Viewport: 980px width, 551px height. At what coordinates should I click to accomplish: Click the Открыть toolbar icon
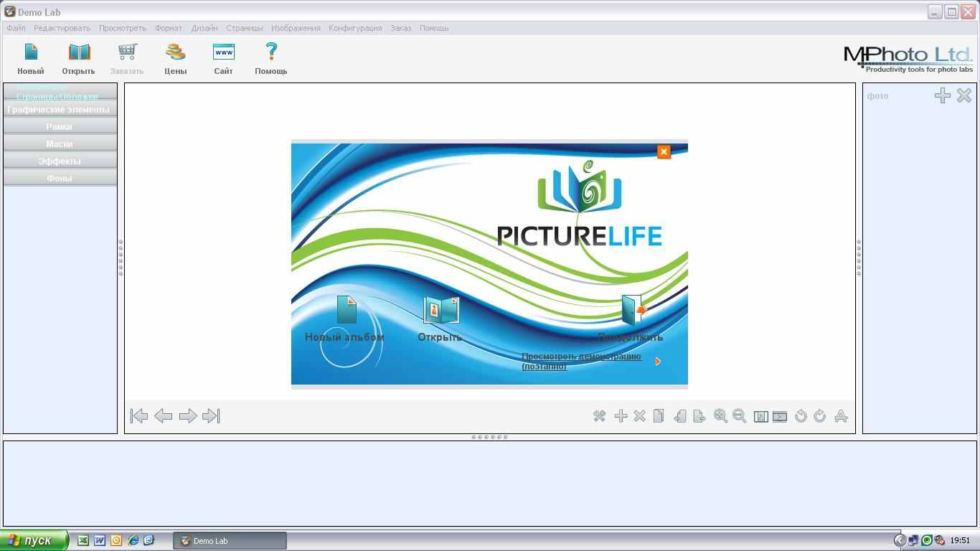(x=79, y=52)
